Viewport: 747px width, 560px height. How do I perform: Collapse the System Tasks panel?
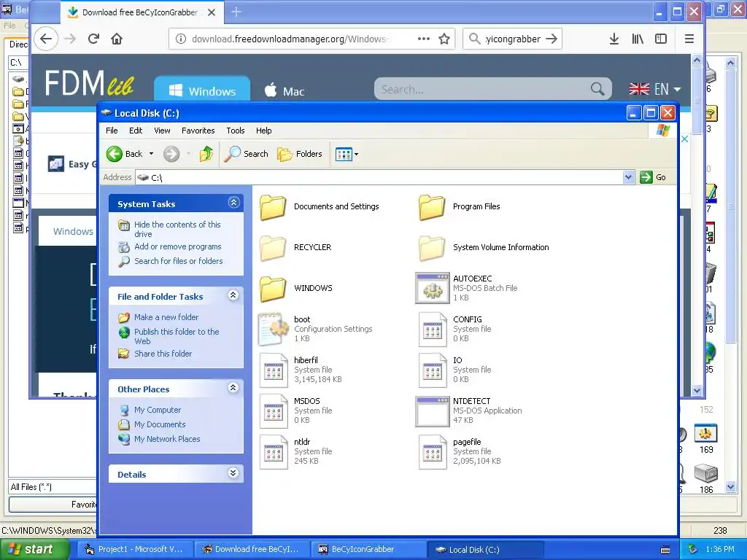233,203
